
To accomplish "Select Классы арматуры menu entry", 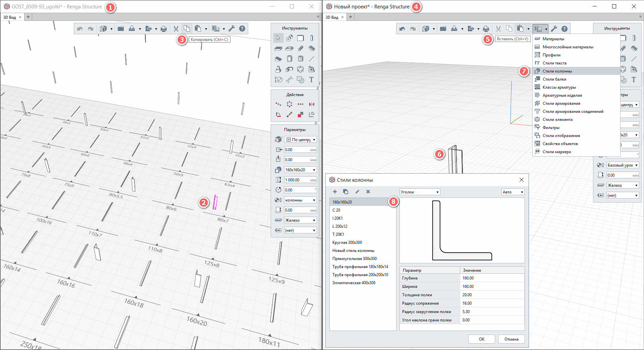I will click(576, 87).
